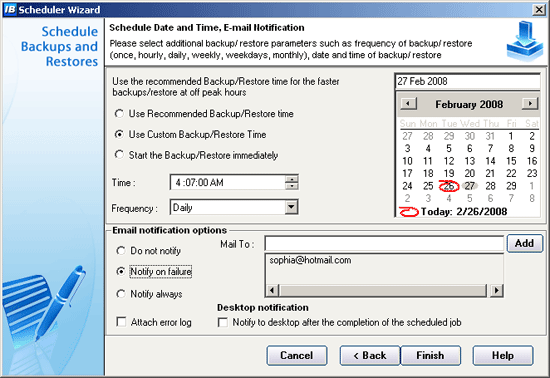550x378 pixels.
Task: Click the Help button
Action: coord(503,356)
